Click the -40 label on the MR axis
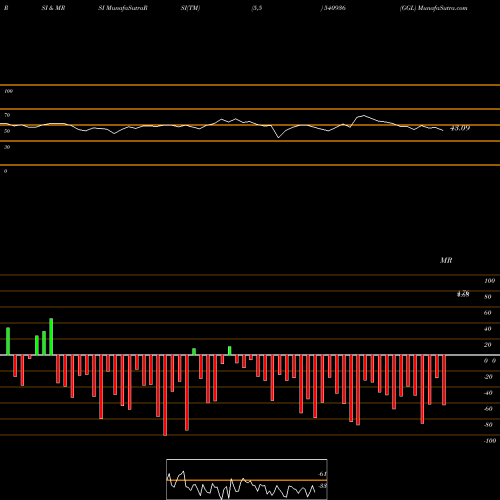 point(488,393)
